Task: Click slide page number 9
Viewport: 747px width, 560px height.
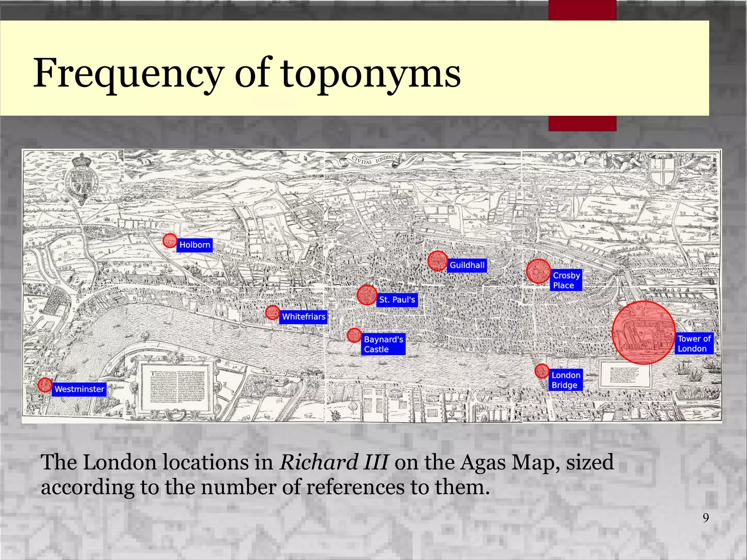Action: [706, 518]
